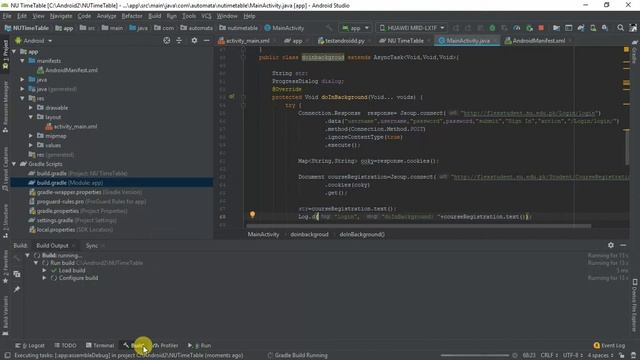Open the Logcat tool window button

(30, 345)
